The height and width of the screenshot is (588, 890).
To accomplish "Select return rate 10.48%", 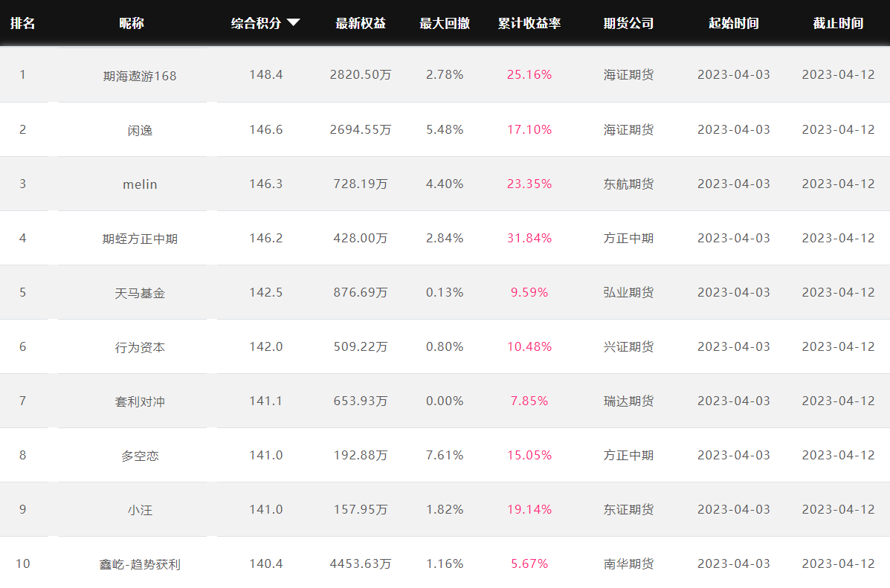I will [529, 347].
